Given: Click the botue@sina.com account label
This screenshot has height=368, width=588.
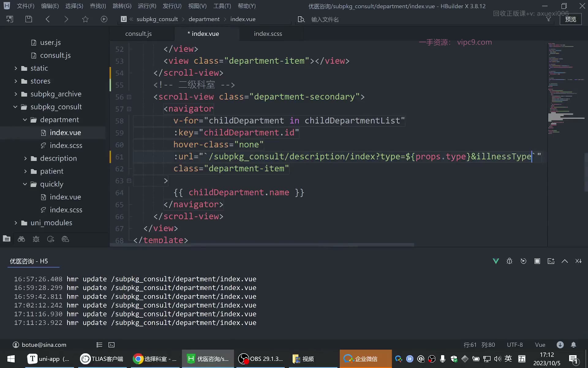Looking at the screenshot, I should 44,345.
